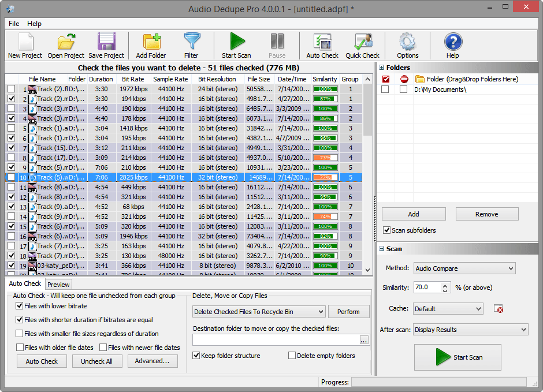543x392 pixels.
Task: Open the After scan Display Results dropdown
Action: pyautogui.click(x=471, y=330)
